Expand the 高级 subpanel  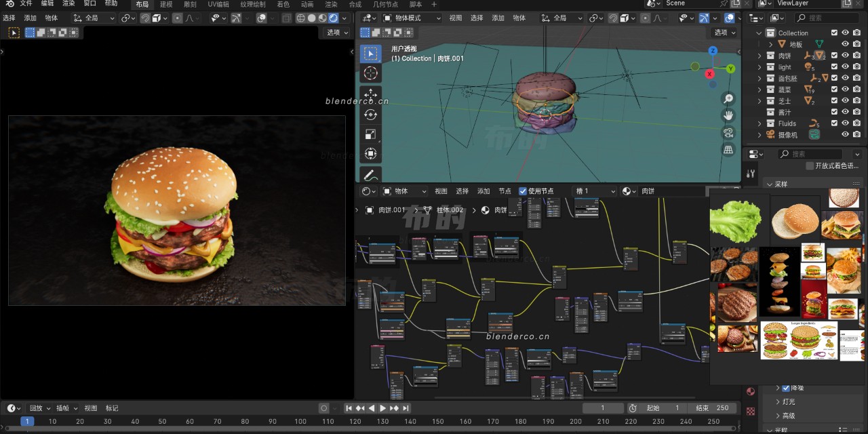click(778, 416)
